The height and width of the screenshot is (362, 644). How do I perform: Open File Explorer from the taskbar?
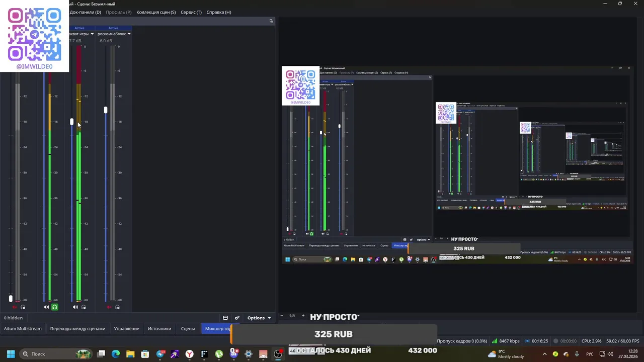click(x=130, y=354)
